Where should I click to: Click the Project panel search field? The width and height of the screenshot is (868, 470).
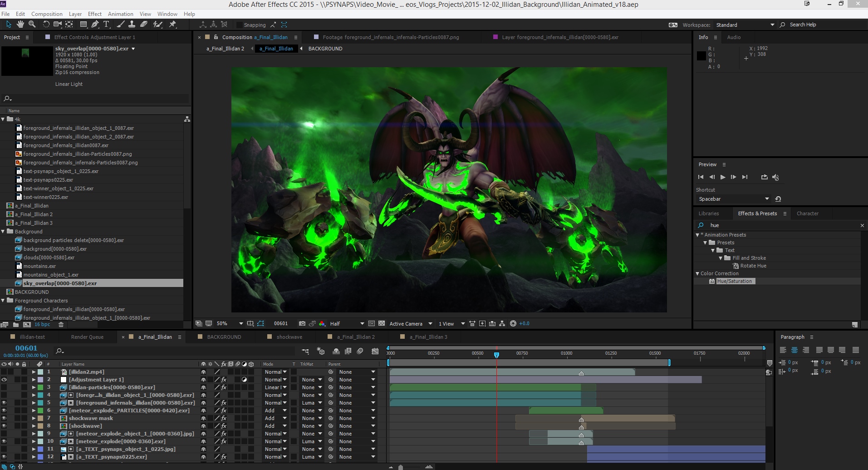(96, 98)
